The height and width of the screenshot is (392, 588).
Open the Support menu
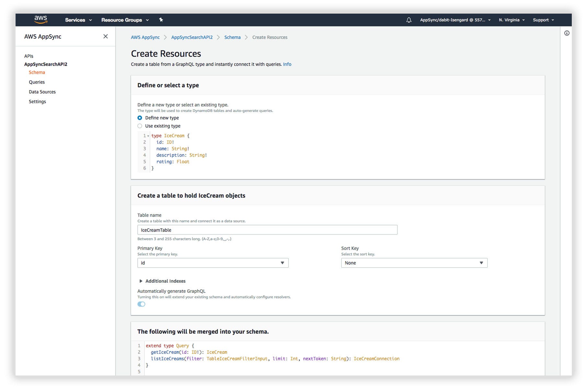(x=543, y=20)
